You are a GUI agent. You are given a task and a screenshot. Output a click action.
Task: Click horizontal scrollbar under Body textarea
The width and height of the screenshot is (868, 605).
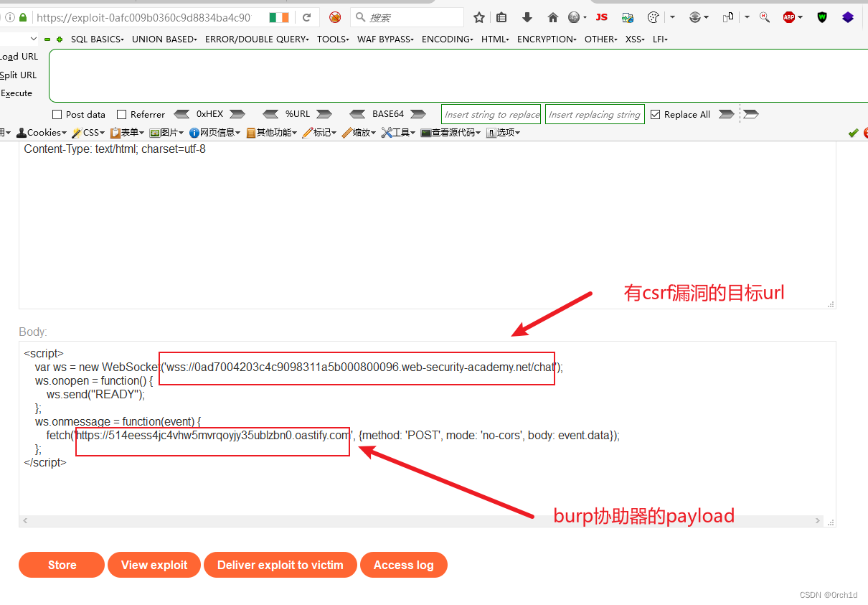pos(423,521)
